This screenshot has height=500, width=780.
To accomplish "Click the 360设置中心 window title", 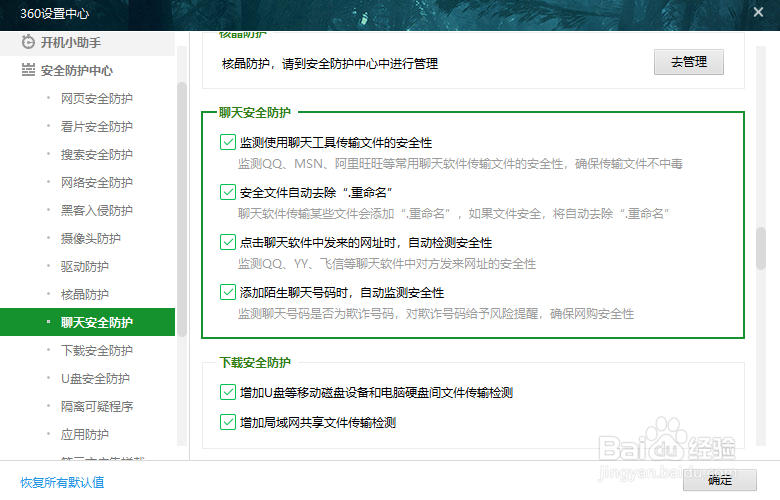I will (x=54, y=13).
